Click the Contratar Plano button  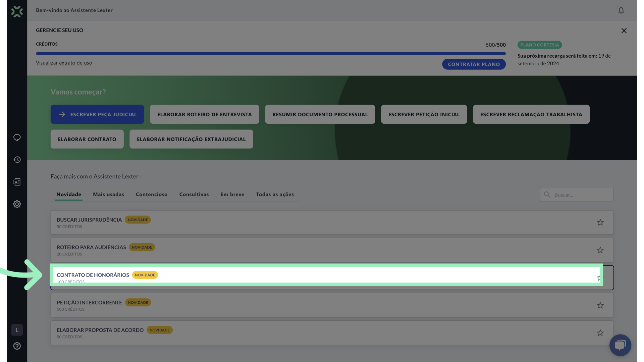point(474,64)
